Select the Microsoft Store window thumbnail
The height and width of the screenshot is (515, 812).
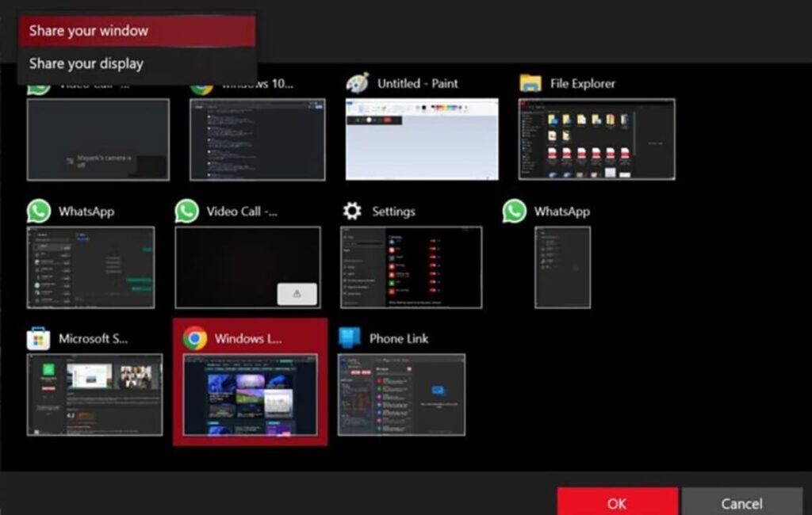tap(94, 395)
